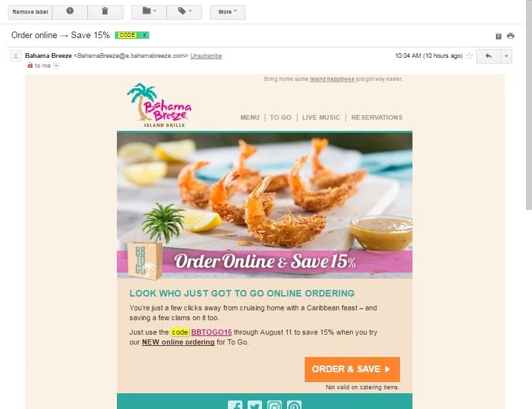Click the Remove label button
The width and height of the screenshot is (532, 409).
click(30, 12)
